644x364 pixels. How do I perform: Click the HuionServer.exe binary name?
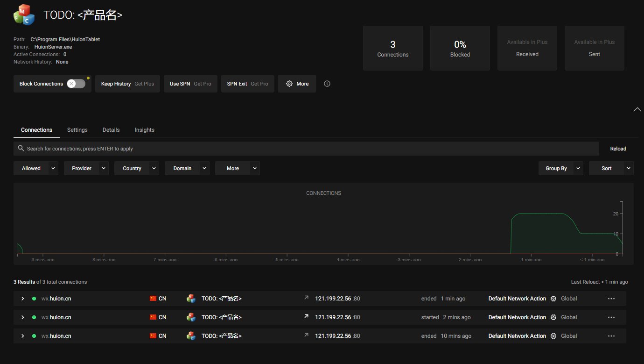53,47
